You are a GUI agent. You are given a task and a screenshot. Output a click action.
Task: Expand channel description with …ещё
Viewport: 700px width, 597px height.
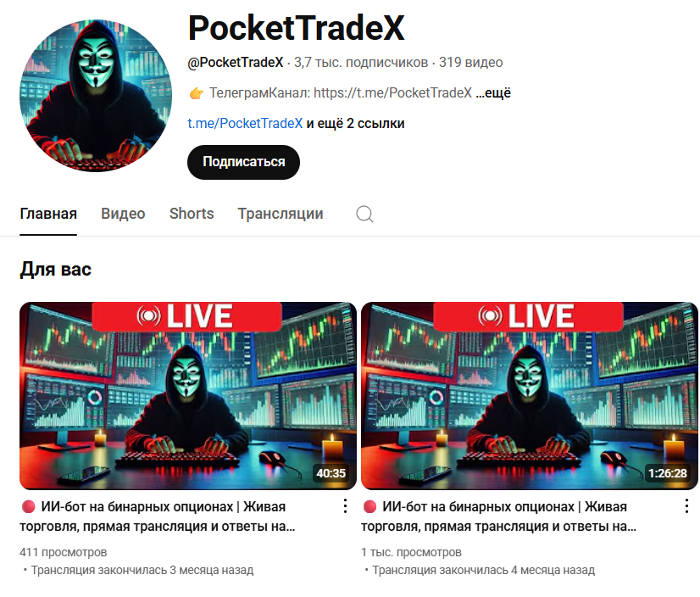[x=493, y=93]
